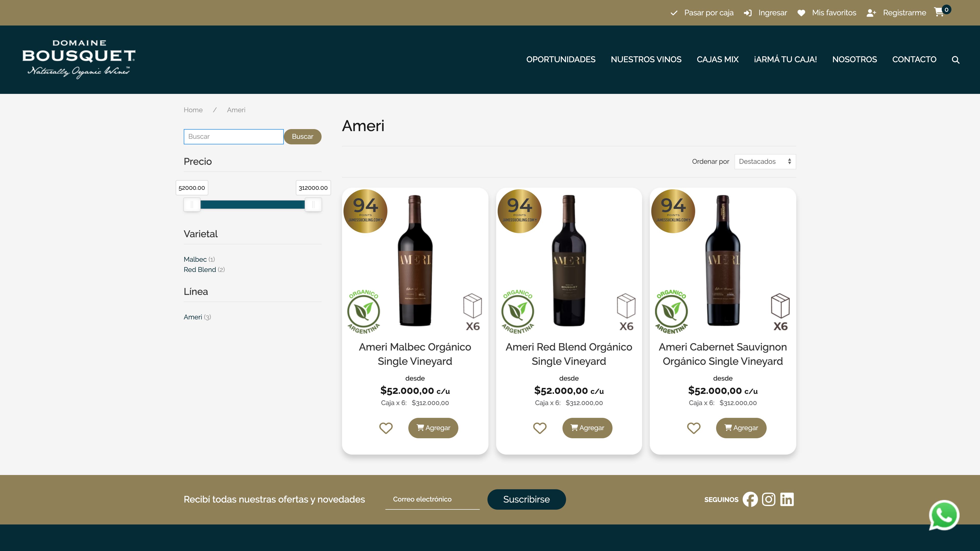Click the Correo electrónico field

pyautogui.click(x=432, y=499)
